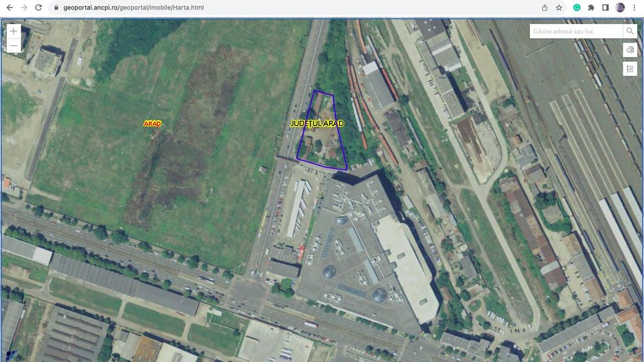Reload the geoportal page
The height and width of the screenshot is (362, 644).
[x=38, y=8]
